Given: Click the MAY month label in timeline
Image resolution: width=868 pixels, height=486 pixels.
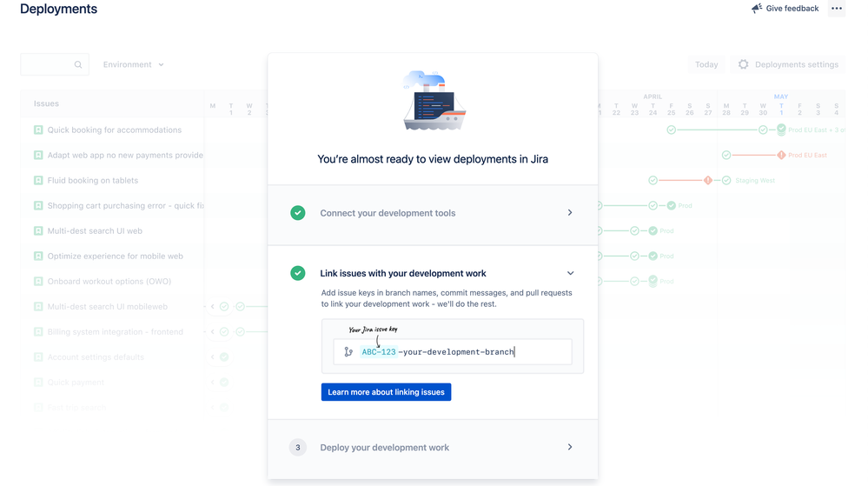Looking at the screenshot, I should [x=780, y=97].
